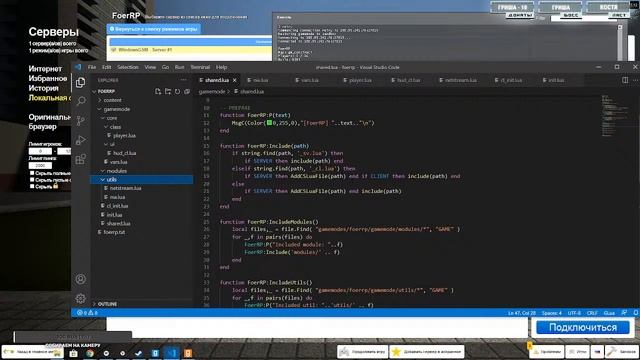The width and height of the screenshot is (640, 360).
Task: Click 'Назад в главное меню' button
Action: (33, 351)
